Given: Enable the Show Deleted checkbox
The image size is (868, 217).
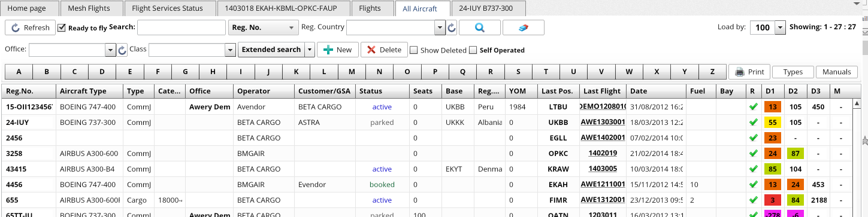Looking at the screenshot, I should 413,50.
